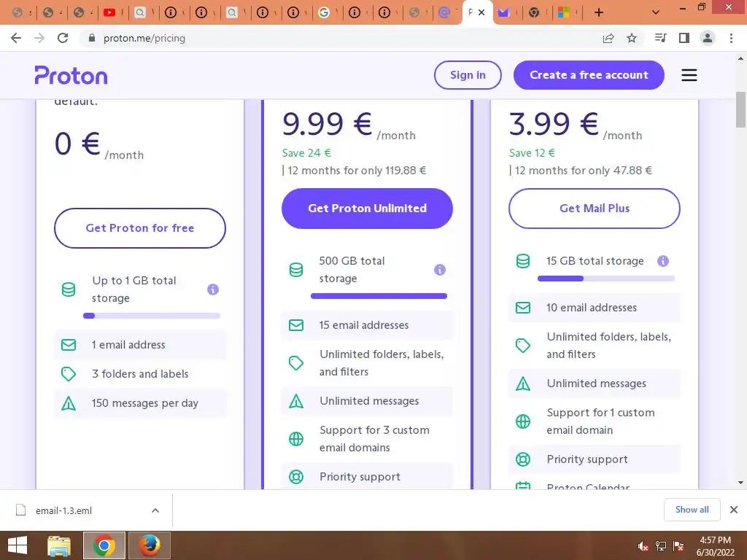The width and height of the screenshot is (747, 560).
Task: Click envelope icon beside 15 email addresses
Action: click(x=296, y=325)
